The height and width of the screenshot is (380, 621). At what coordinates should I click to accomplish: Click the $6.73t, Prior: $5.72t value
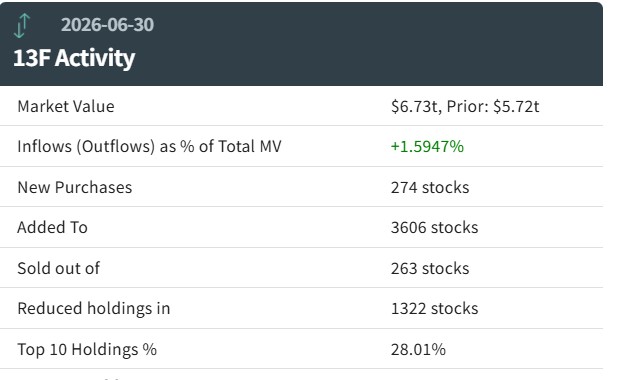point(465,106)
